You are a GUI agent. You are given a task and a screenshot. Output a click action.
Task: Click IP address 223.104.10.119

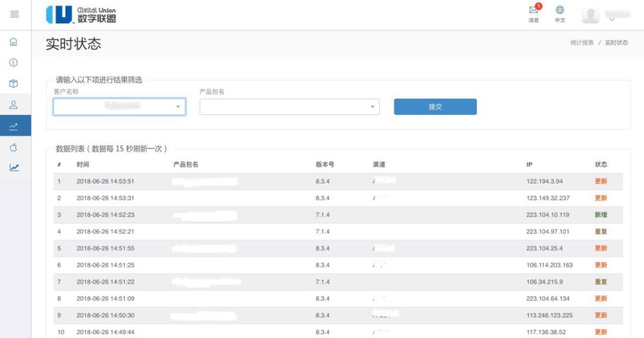548,215
